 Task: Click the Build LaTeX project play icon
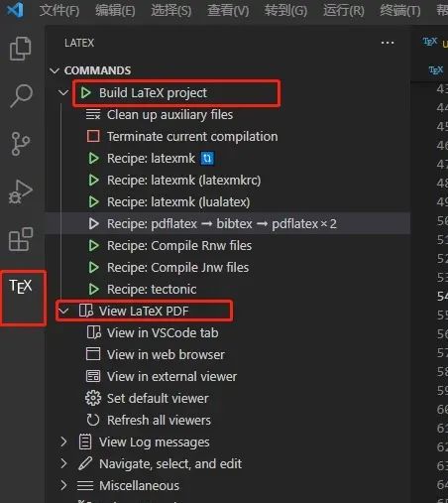tap(86, 93)
